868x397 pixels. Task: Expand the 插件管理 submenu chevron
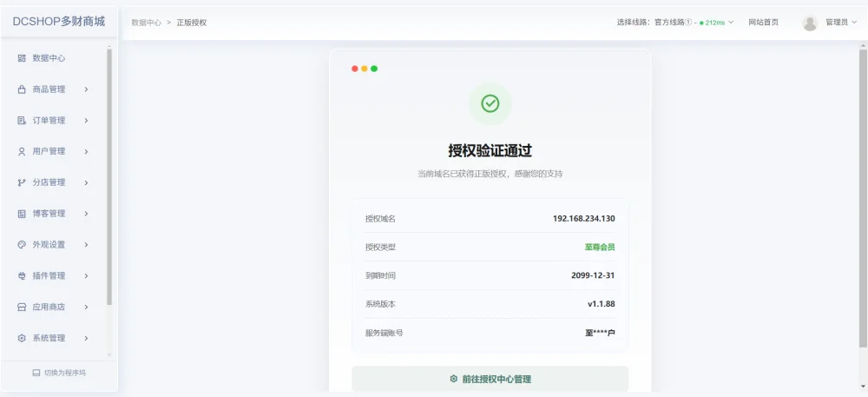click(86, 275)
